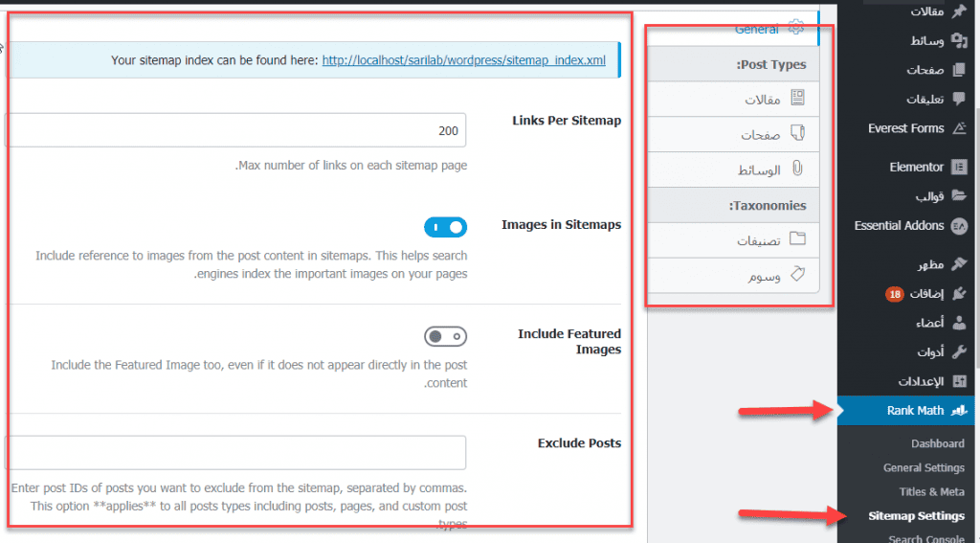The width and height of the screenshot is (980, 543).
Task: Open Rank Math Dashboard submenu
Action: [x=937, y=444]
